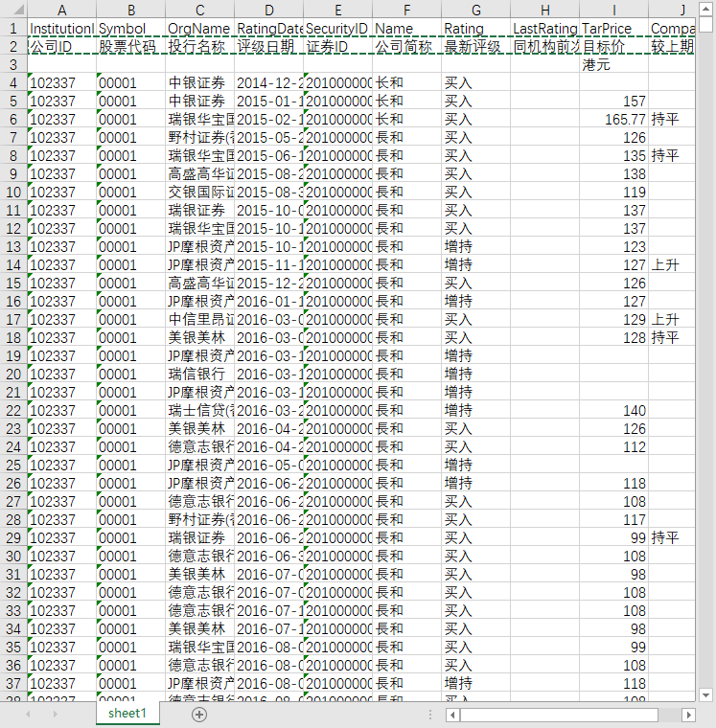Click the '公司ID' cell
Image resolution: width=716 pixels, height=728 pixels.
tap(61, 46)
